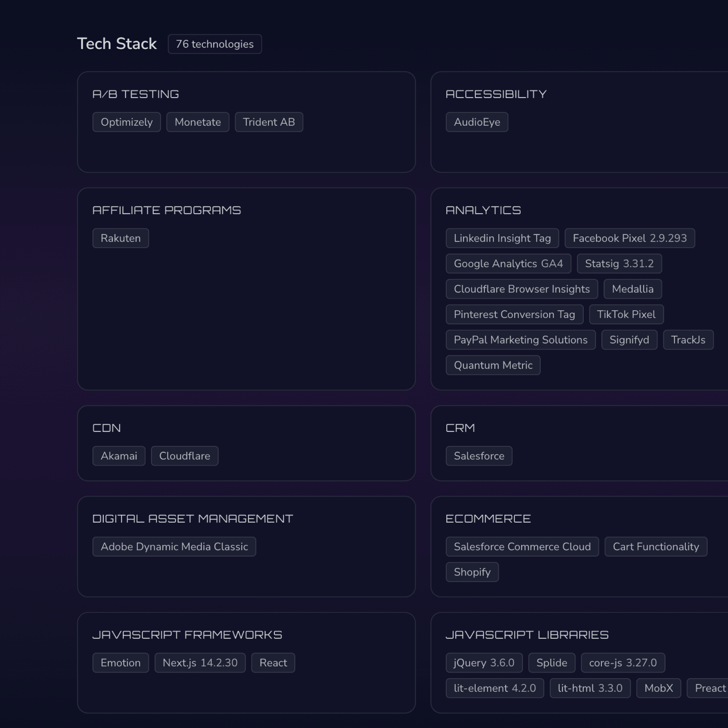This screenshot has width=728, height=728.
Task: Click Google Analytics GA4 chip
Action: point(508,264)
